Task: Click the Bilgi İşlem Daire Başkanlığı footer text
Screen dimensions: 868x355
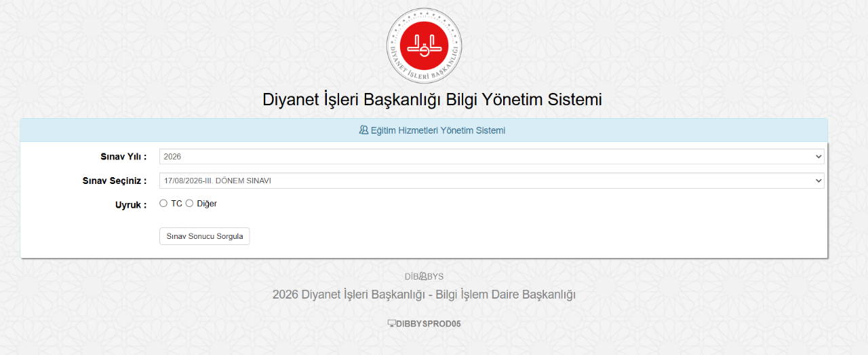Action: pos(506,295)
